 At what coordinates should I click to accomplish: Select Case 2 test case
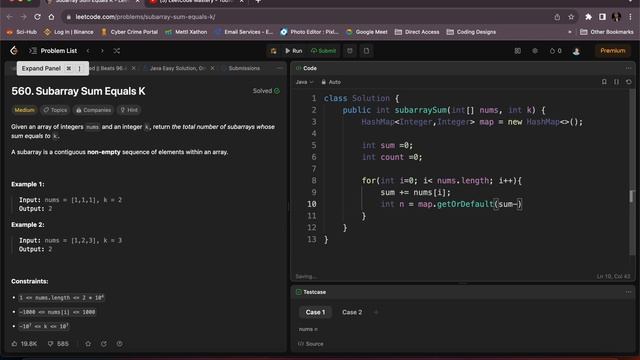352,312
